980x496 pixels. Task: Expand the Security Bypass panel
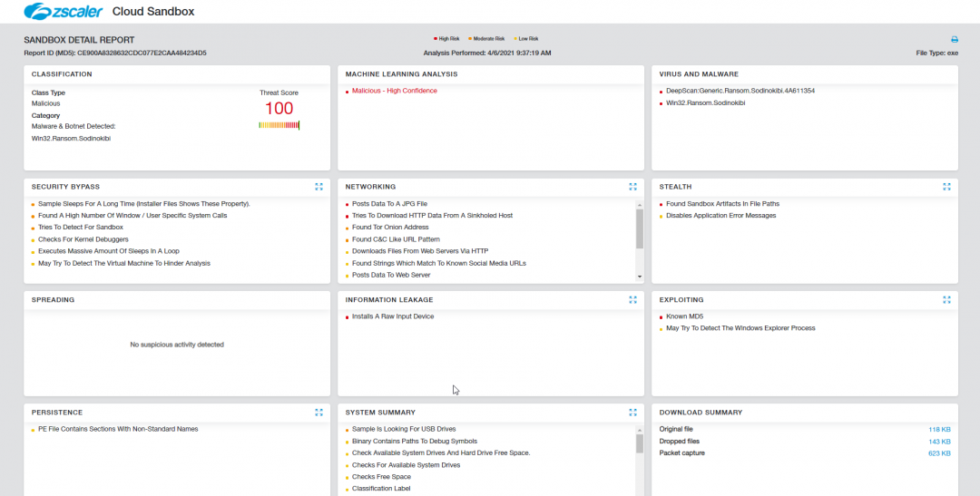coord(318,187)
